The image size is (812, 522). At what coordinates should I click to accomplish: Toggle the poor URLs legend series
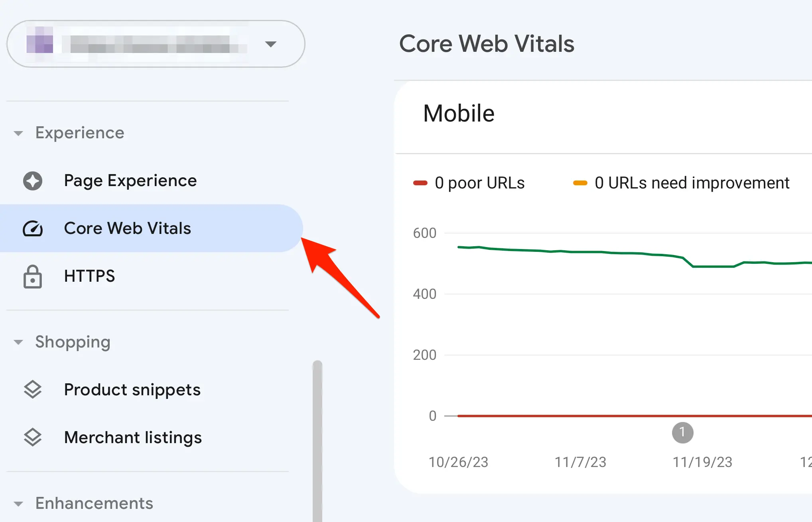(469, 183)
